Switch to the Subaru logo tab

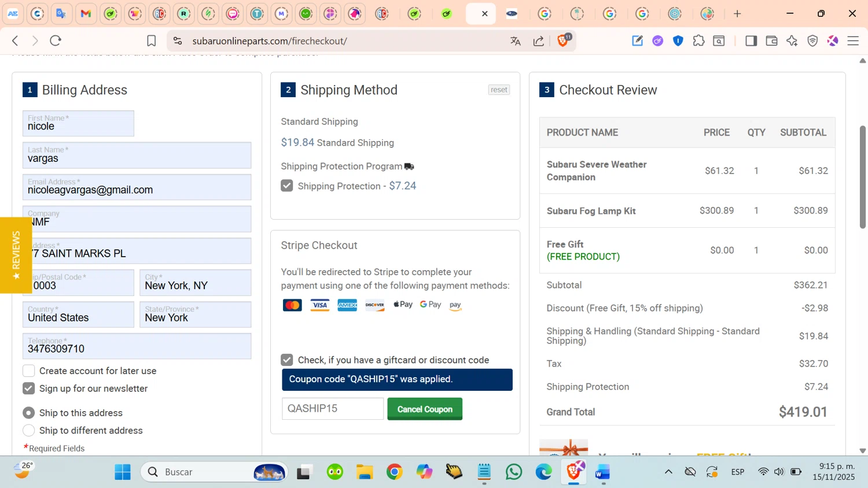(512, 13)
